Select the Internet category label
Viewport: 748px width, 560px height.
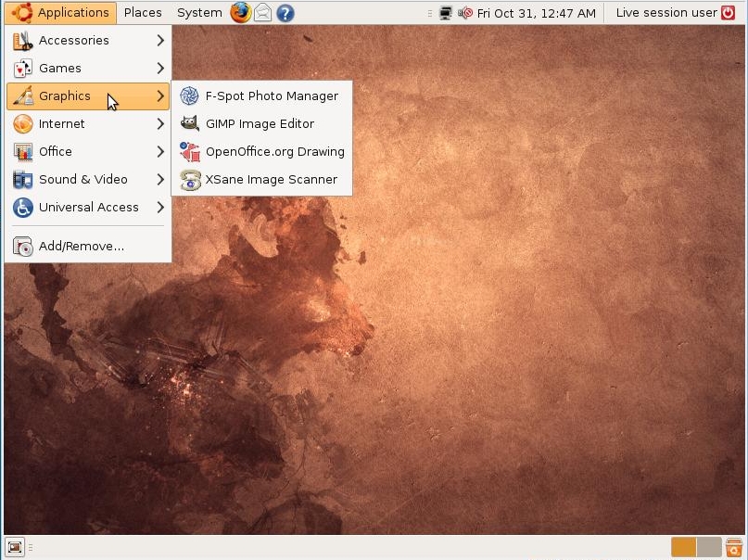(61, 124)
